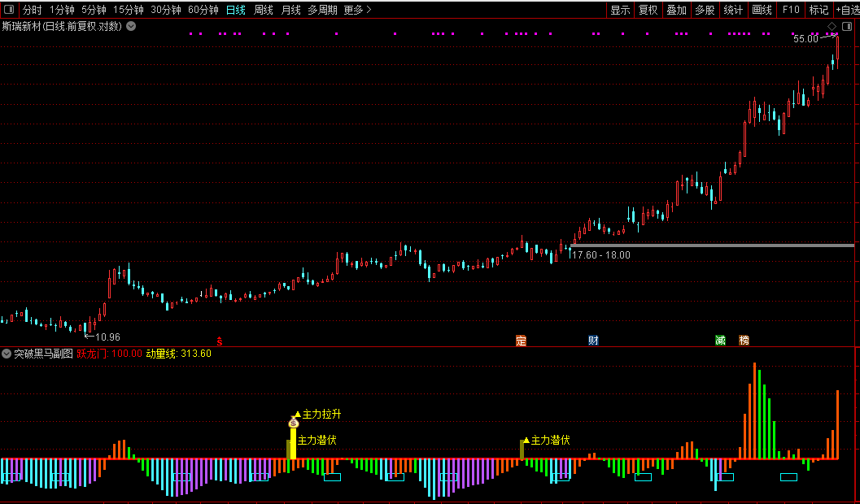
Task: Open the 多周期 multi-period view
Action: click(x=322, y=10)
